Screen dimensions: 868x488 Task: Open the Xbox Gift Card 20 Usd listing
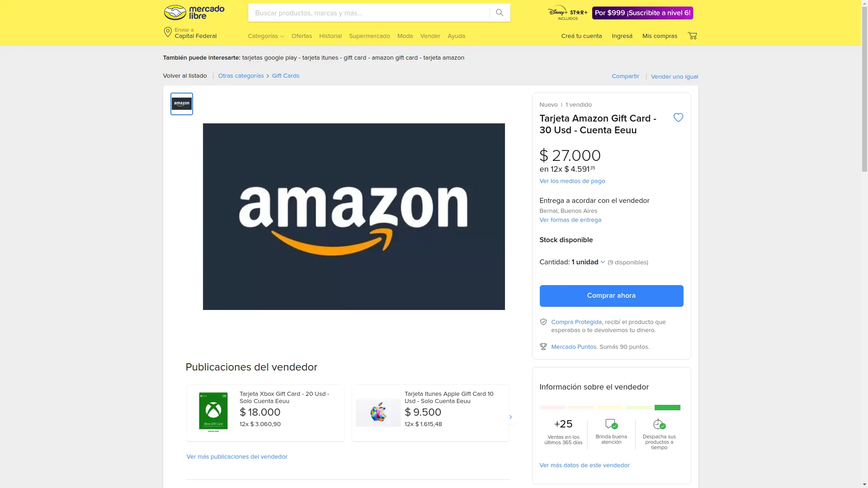pos(265,413)
